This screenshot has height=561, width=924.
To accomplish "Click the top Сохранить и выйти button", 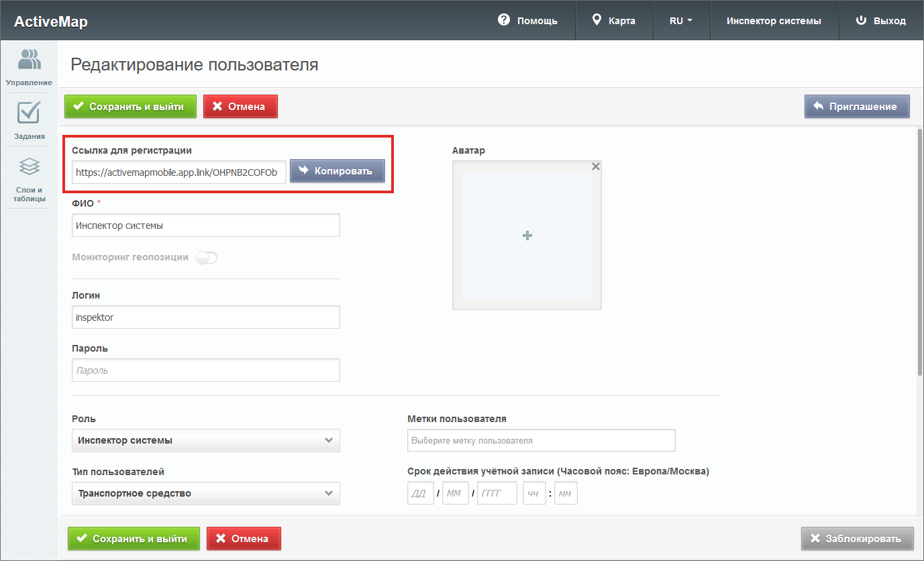I will (x=130, y=106).
